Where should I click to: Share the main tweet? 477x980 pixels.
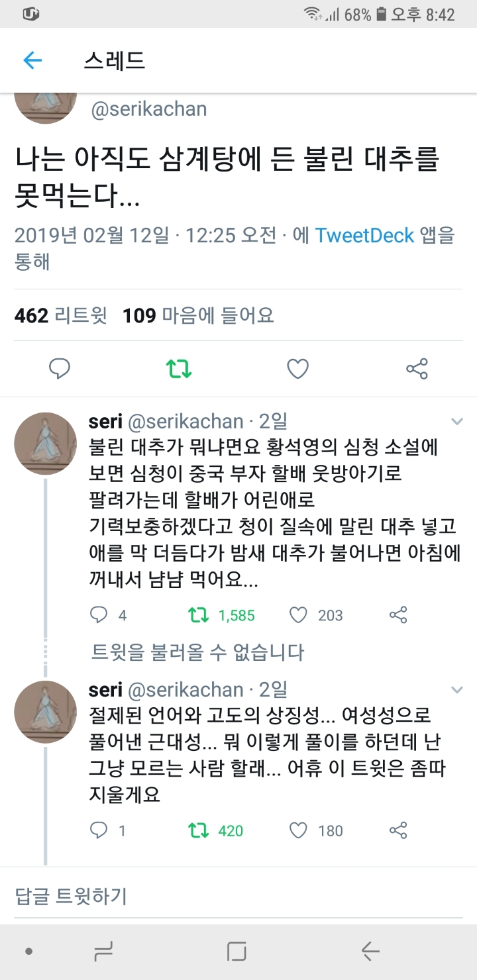pos(417,369)
